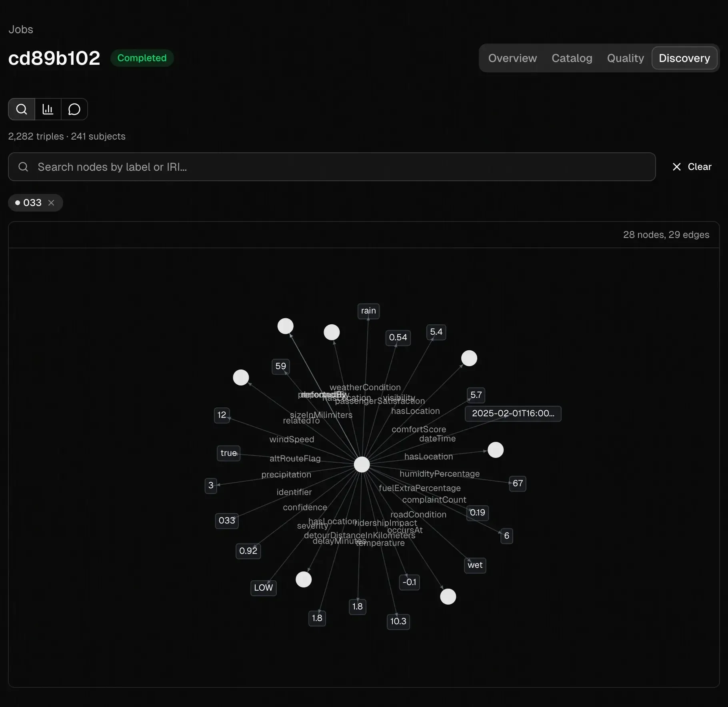Click the magnifier icon inside the search field
Screen dimensions: 728x707
click(23, 167)
